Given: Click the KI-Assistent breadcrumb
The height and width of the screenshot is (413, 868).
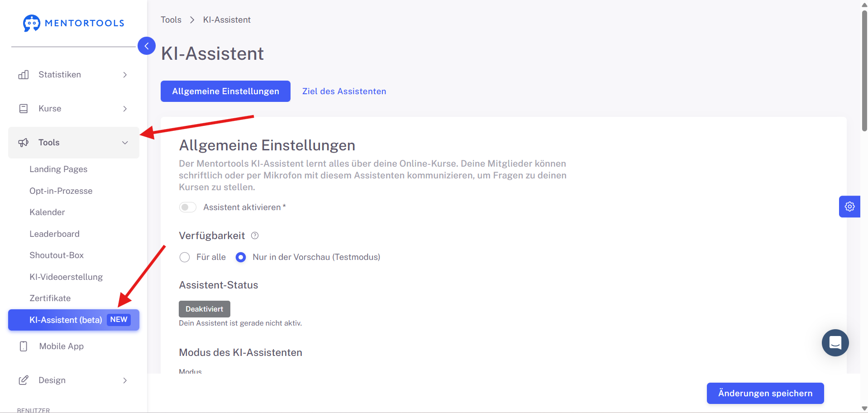Looking at the screenshot, I should coord(227,20).
